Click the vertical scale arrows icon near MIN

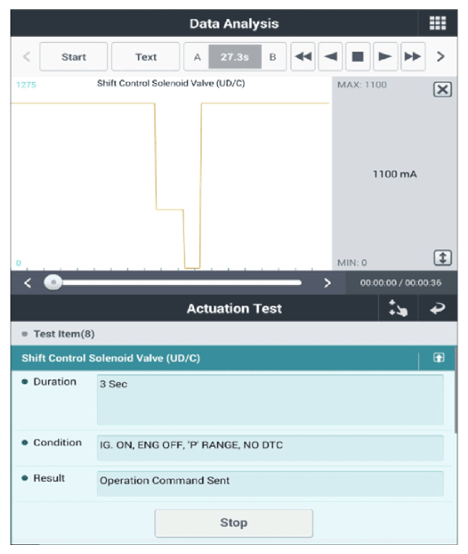tap(443, 258)
